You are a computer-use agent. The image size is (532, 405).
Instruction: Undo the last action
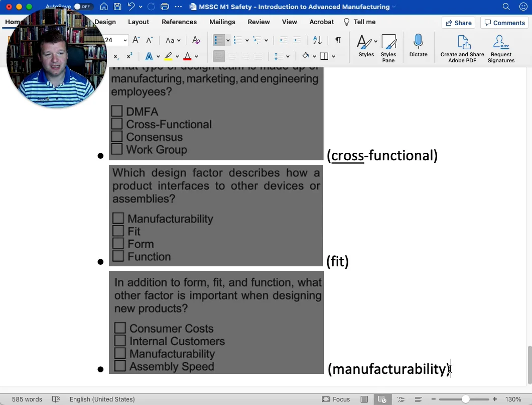(x=131, y=7)
